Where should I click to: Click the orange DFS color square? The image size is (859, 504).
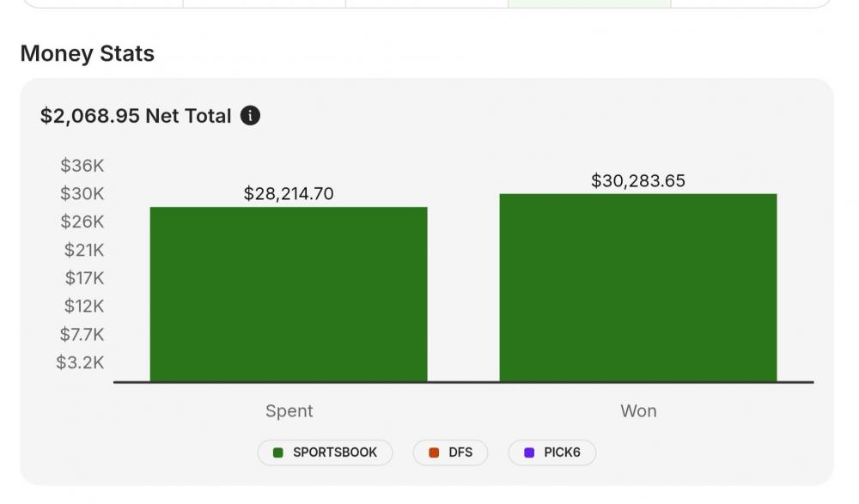click(434, 452)
